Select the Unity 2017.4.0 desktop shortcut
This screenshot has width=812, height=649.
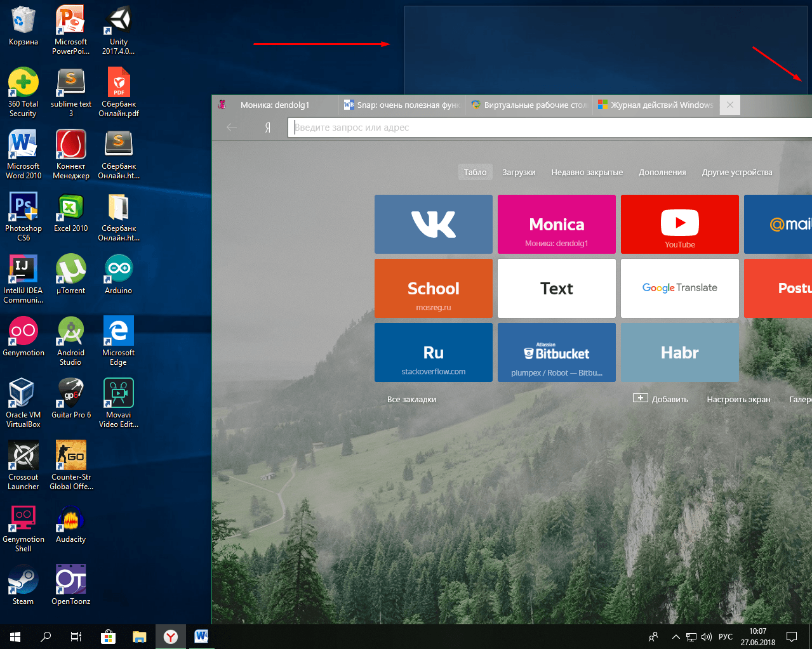(119, 30)
